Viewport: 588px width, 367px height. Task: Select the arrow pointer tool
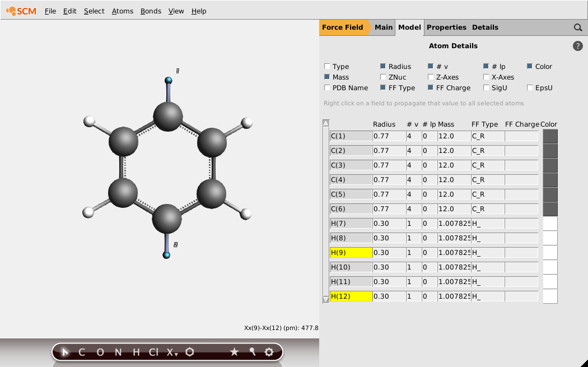coord(64,352)
